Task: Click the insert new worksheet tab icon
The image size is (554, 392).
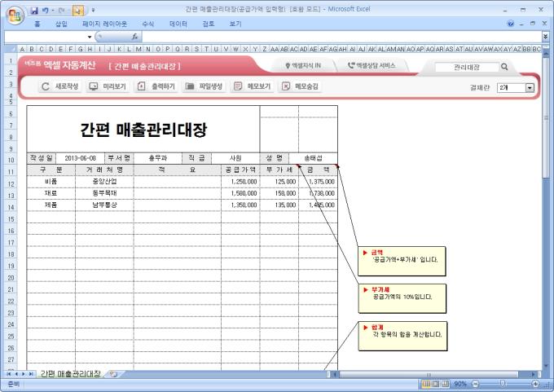Action: pos(113,373)
